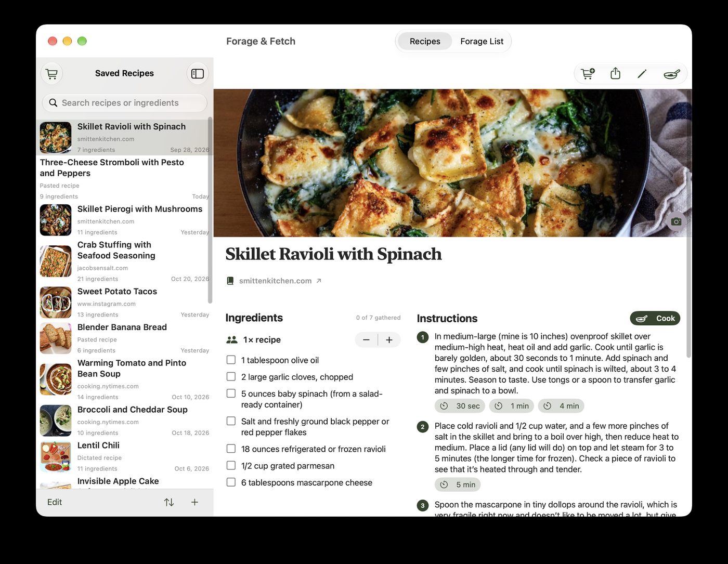Mark 1/2 cup grated parmesan as gathered
728x564 pixels.
tap(231, 465)
